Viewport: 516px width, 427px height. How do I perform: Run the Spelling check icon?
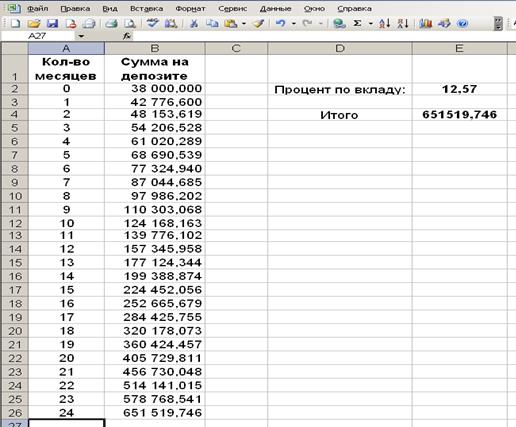click(152, 24)
